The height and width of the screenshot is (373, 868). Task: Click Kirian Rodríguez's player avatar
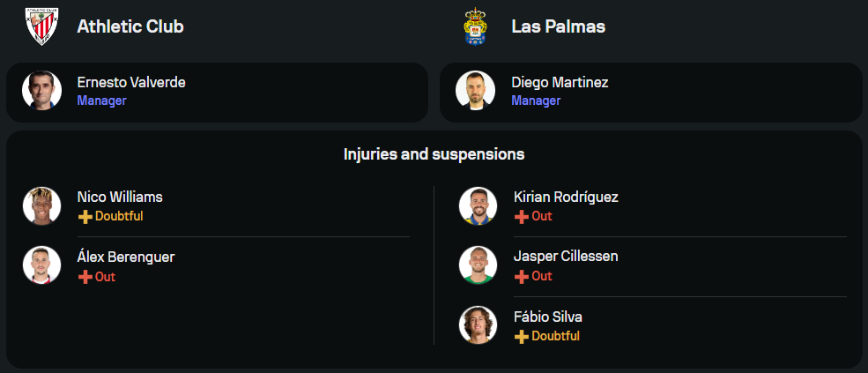click(x=478, y=205)
